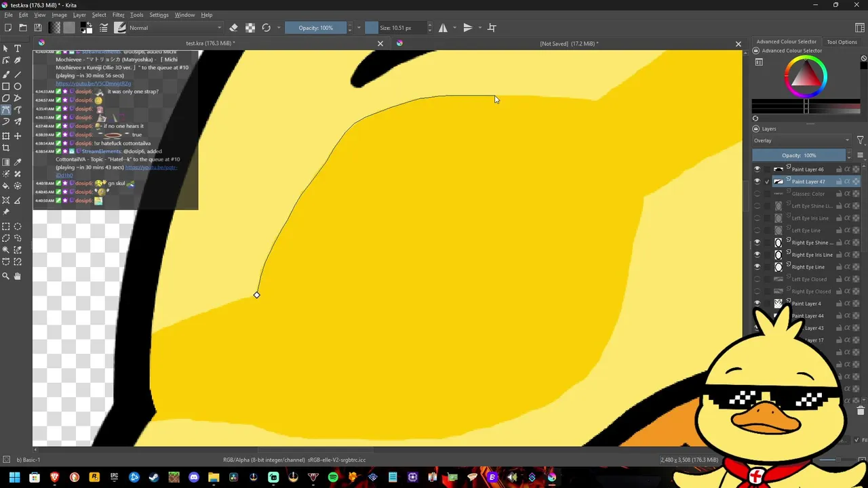This screenshot has height=488, width=868.
Task: Close the test.kra document tab
Action: pyautogui.click(x=380, y=43)
